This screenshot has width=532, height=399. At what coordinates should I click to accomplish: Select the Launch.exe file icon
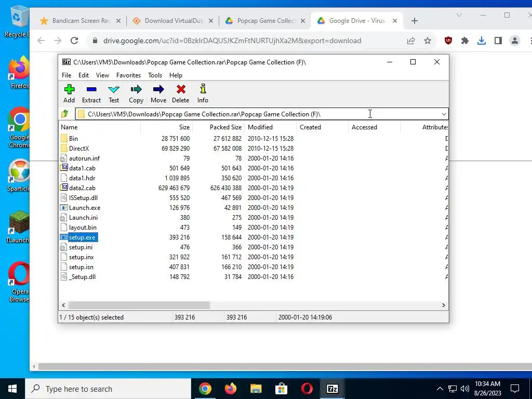click(x=64, y=208)
